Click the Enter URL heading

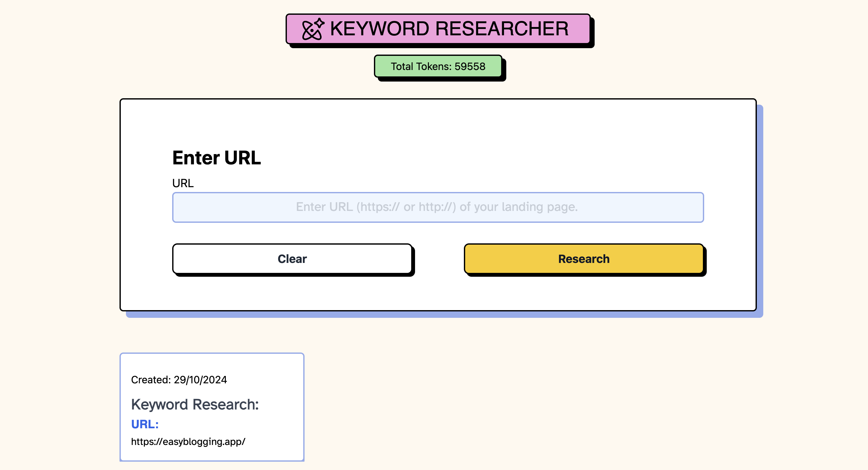[x=216, y=158]
